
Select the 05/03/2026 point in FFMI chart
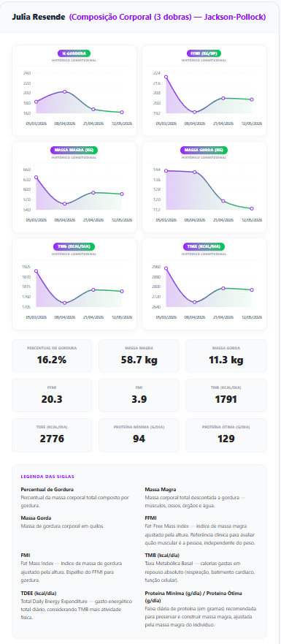click(166, 77)
